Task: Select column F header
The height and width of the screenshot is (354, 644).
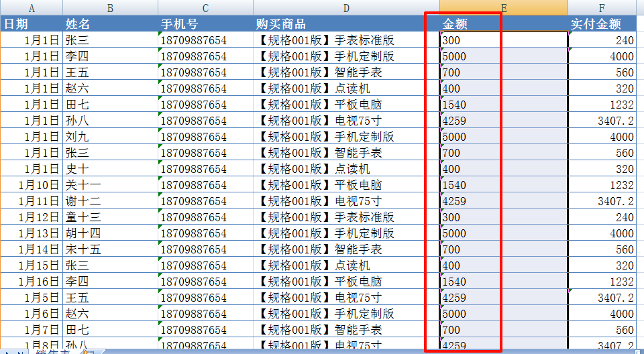Action: (602, 8)
